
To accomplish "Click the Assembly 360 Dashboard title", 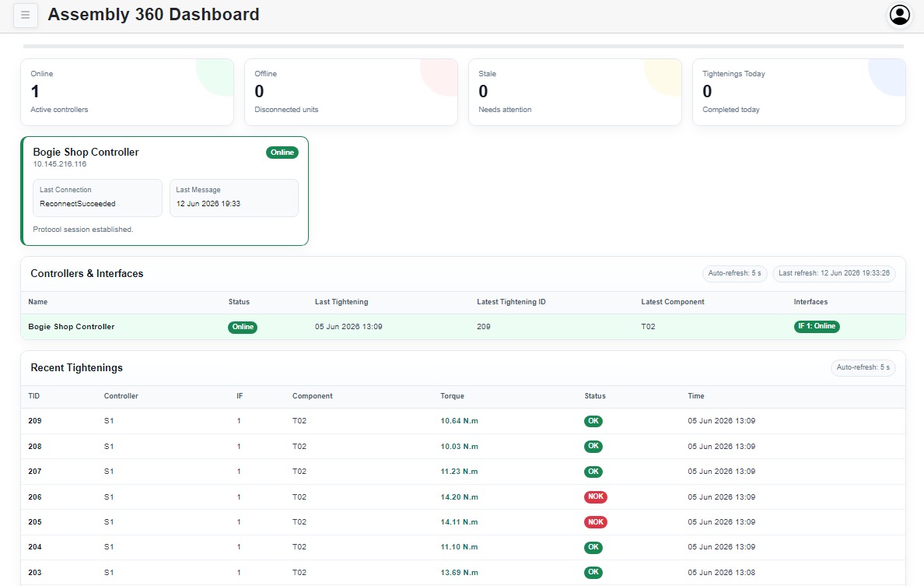I will point(153,15).
